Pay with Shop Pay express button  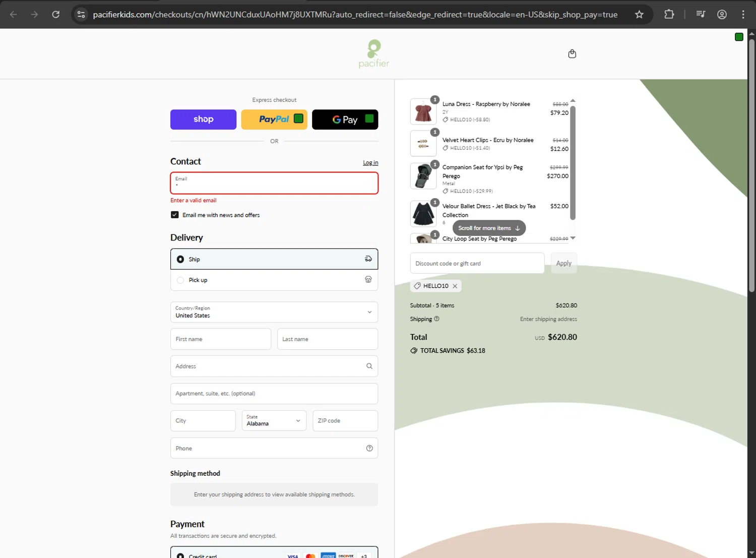click(x=203, y=119)
